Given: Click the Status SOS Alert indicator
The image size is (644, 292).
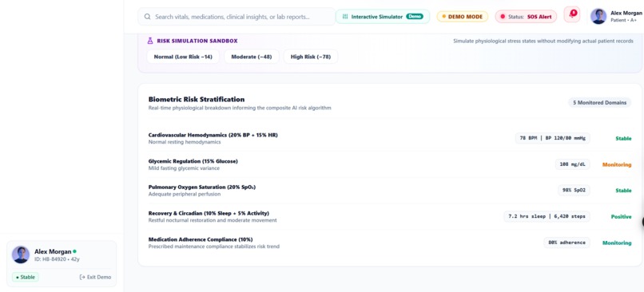Looking at the screenshot, I should [526, 17].
